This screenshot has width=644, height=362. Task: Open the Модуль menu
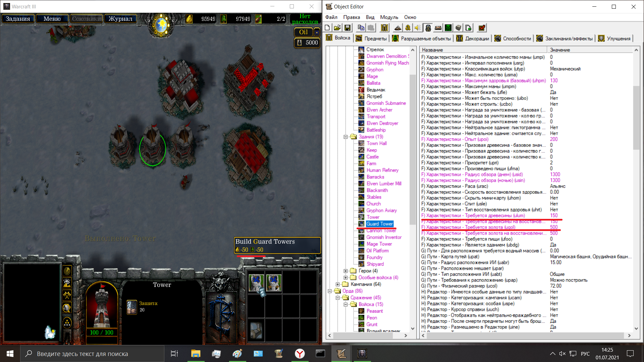[389, 17]
